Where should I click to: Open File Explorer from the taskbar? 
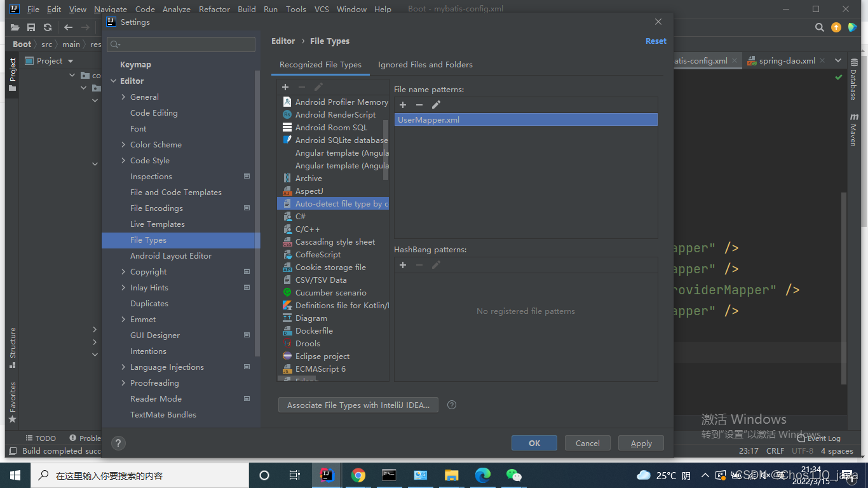coord(452,475)
